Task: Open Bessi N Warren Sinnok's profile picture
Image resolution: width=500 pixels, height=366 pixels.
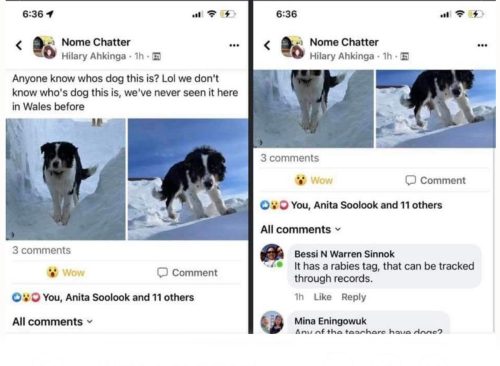Action: pyautogui.click(x=272, y=256)
